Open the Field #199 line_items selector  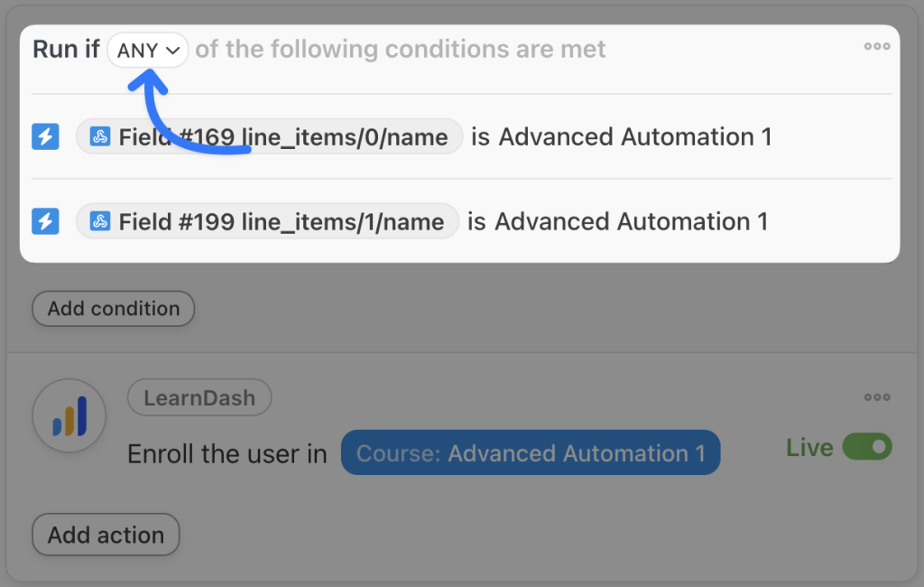click(271, 220)
